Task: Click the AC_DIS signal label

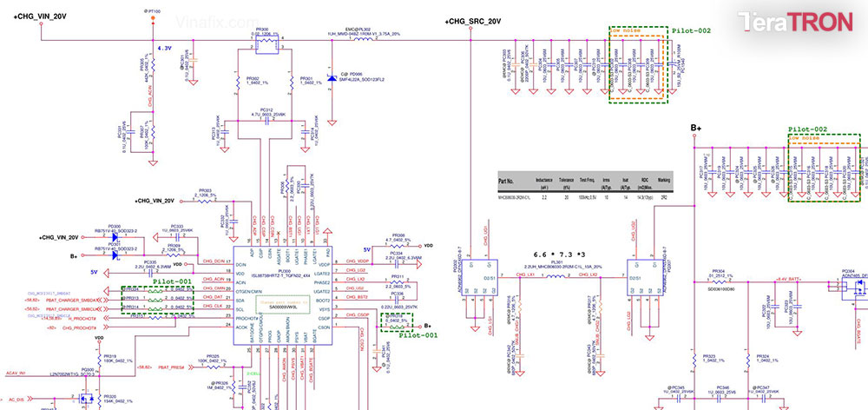Action: [16, 399]
